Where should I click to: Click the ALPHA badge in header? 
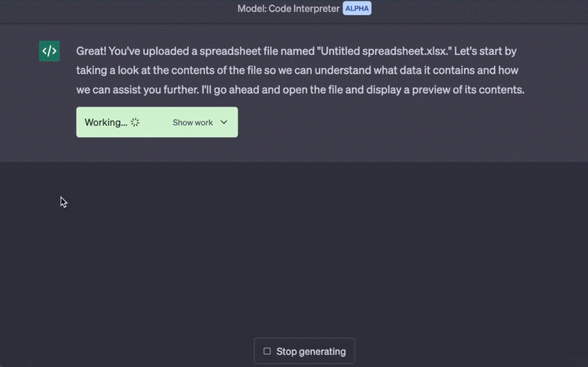[357, 9]
